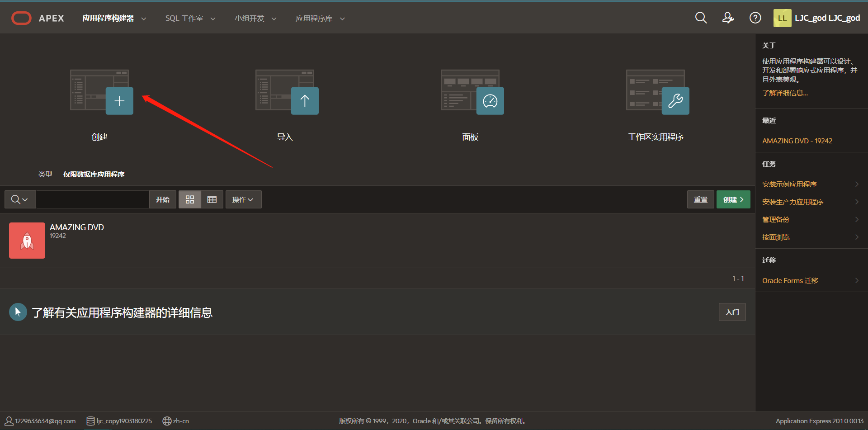Click 仅限数据库应用程序 type filter text
The height and width of the screenshot is (430, 868).
94,174
